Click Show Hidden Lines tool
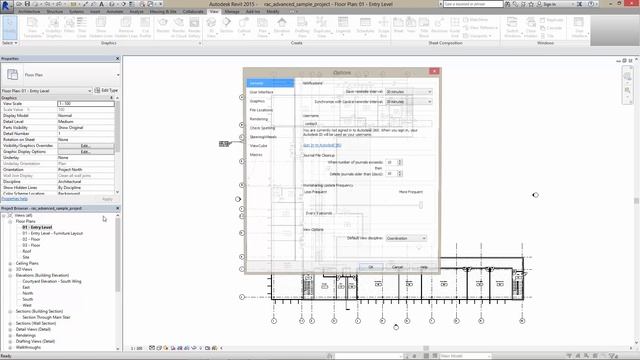640x360 pixels. pos(101,27)
